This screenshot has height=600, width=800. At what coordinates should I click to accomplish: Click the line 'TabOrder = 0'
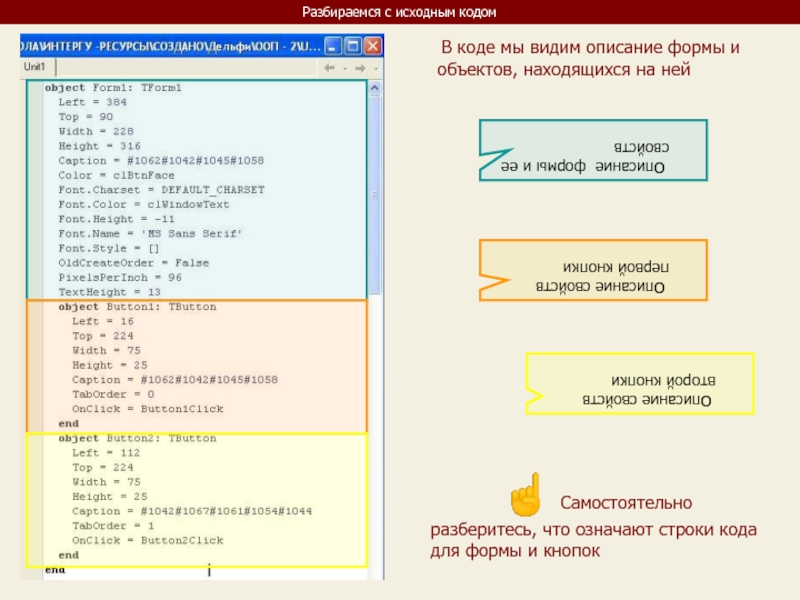pyautogui.click(x=113, y=394)
